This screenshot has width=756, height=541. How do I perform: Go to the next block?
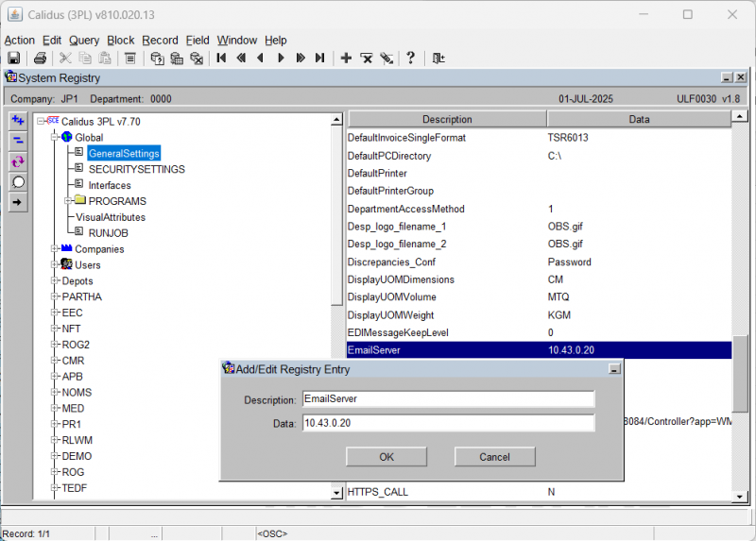pyautogui.click(x=301, y=59)
